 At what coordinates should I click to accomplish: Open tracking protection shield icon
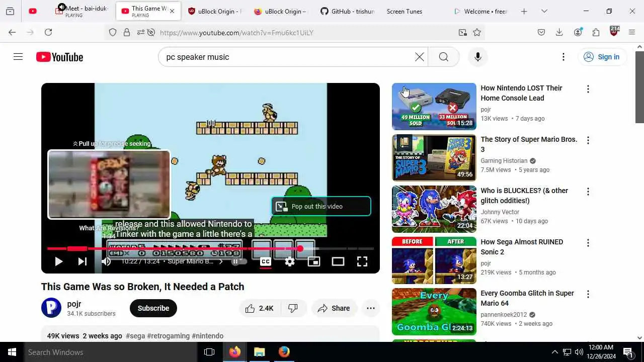113,32
